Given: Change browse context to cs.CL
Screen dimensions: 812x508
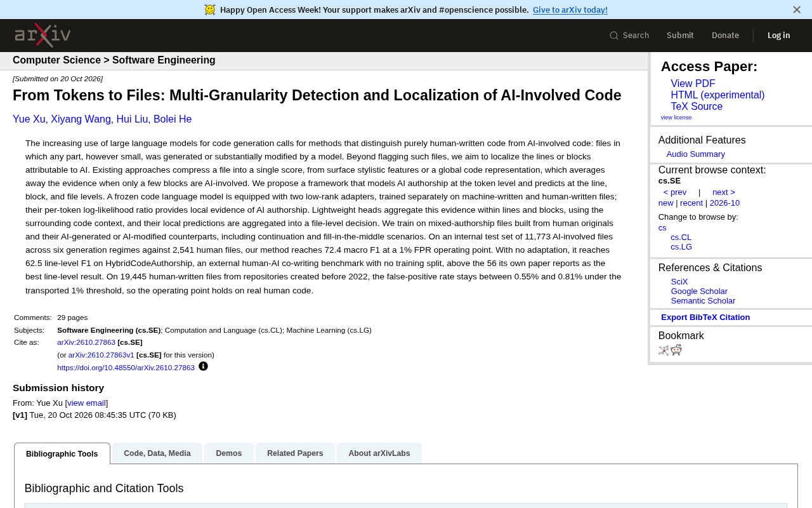Looking at the screenshot, I should click(681, 237).
